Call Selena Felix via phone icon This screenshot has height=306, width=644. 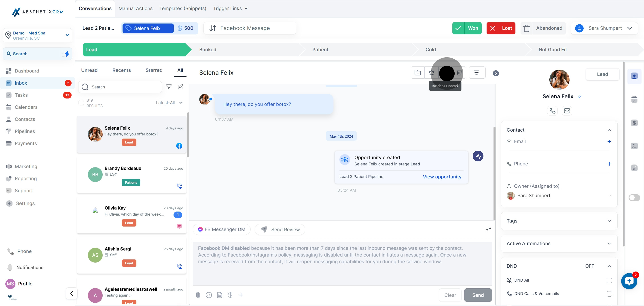click(x=552, y=111)
